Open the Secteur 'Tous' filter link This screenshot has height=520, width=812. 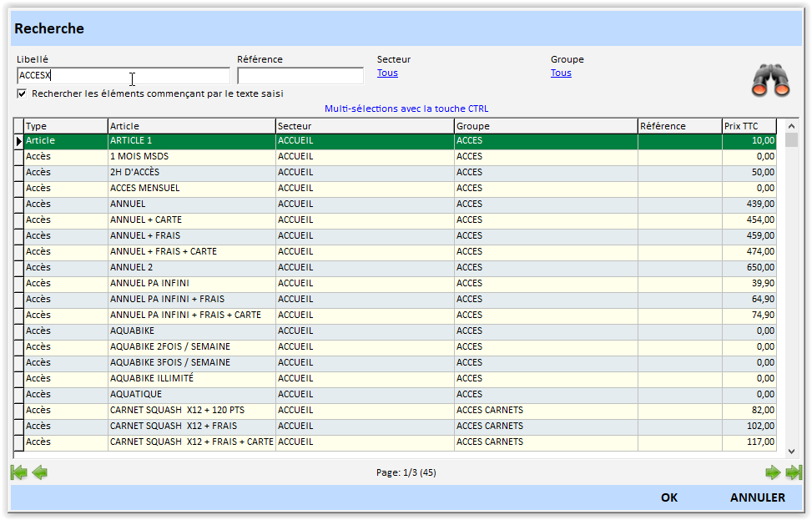[x=387, y=73]
